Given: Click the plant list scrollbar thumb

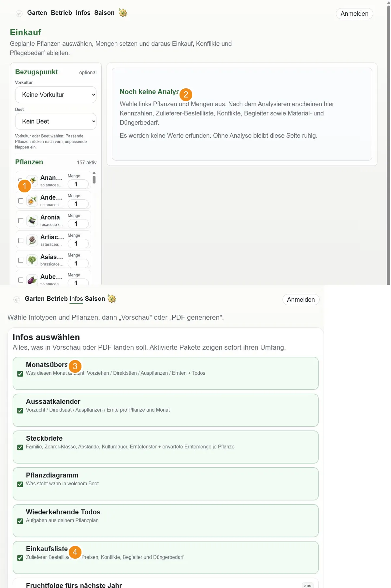Looking at the screenshot, I should (x=94, y=179).
